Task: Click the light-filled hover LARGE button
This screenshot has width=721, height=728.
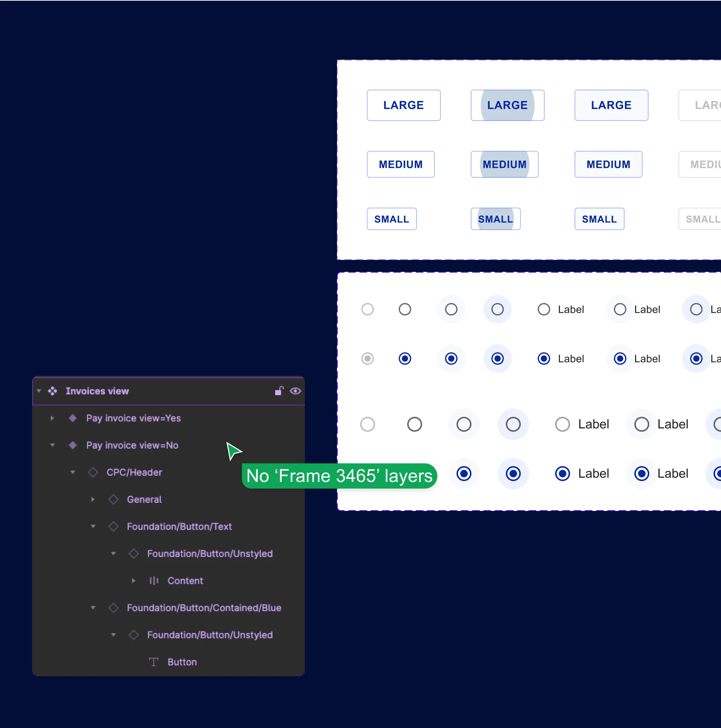Action: [611, 105]
